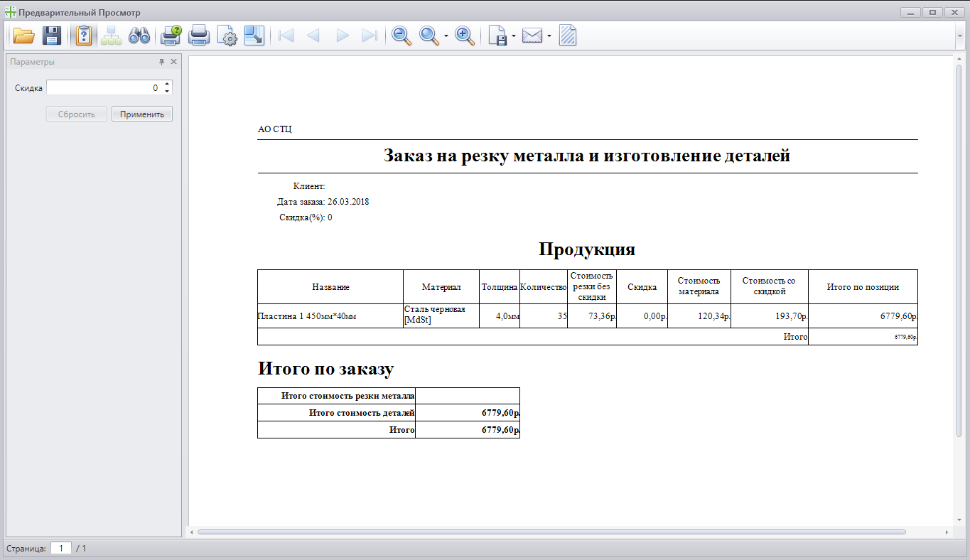Viewport: 970px width, 560px height.
Task: Click the vertical scrollbar thumb
Action: pos(959,250)
